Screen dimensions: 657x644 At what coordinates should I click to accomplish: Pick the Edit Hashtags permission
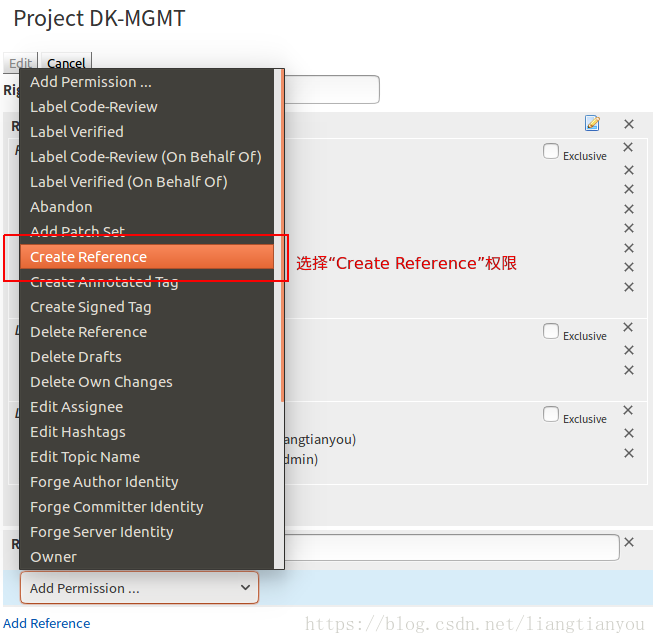point(147,432)
